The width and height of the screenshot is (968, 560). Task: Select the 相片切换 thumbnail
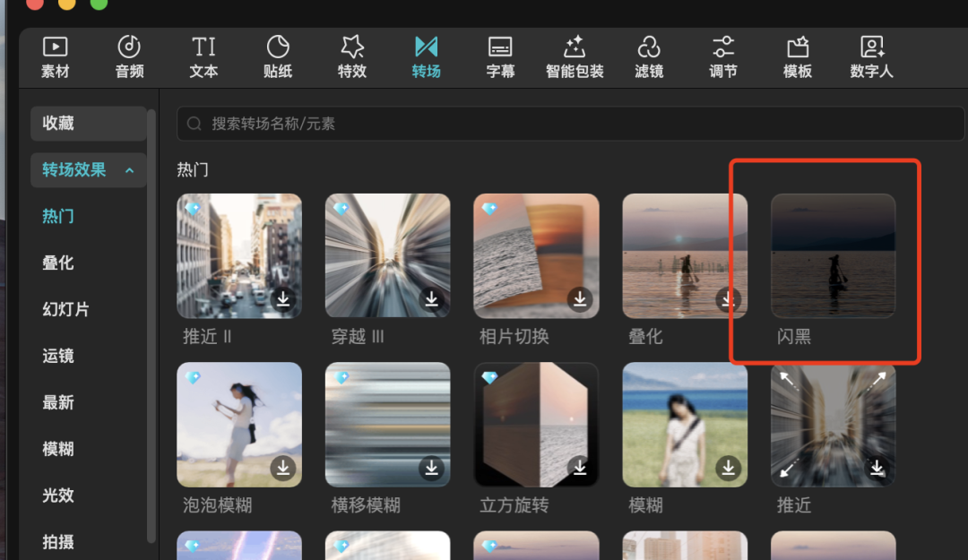[x=536, y=256]
